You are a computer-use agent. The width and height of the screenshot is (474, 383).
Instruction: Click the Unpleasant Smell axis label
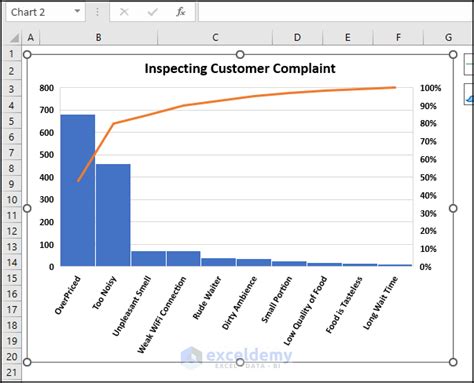132,306
